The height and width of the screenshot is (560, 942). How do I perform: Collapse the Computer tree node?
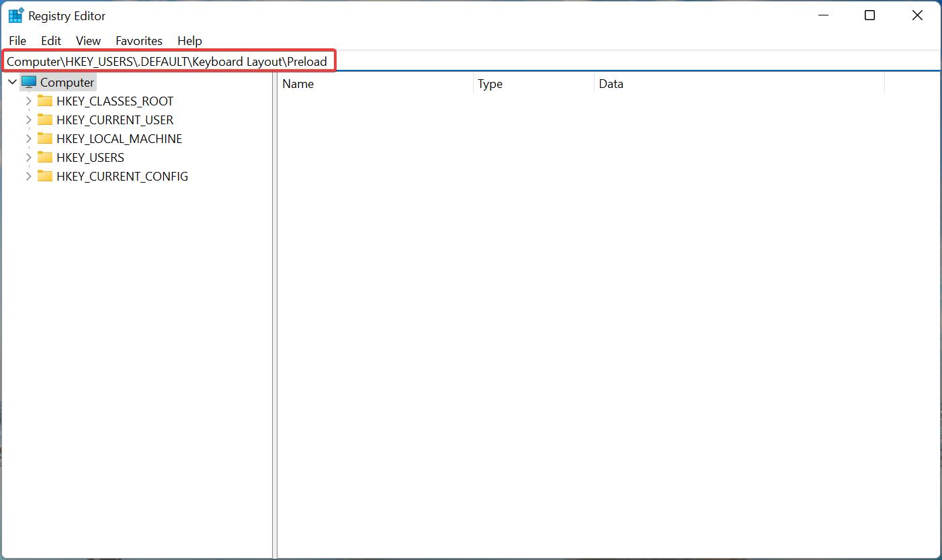12,82
